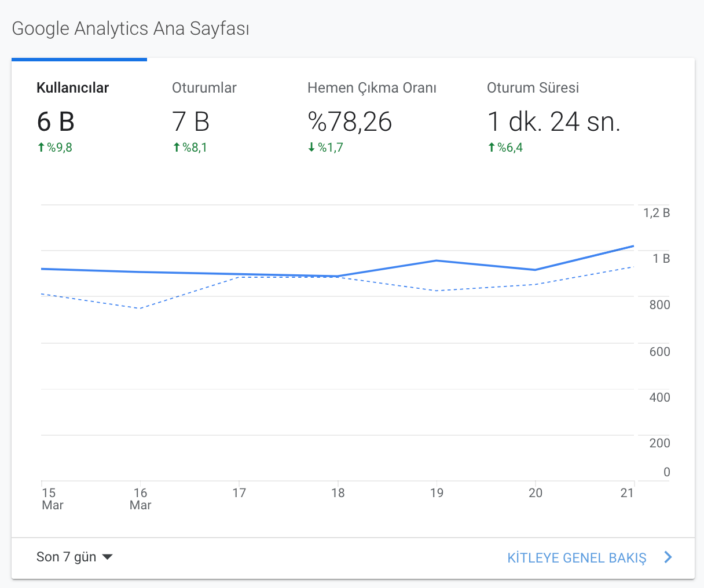
Task: Show the Oturum Süresi metric tab
Action: pyautogui.click(x=553, y=116)
